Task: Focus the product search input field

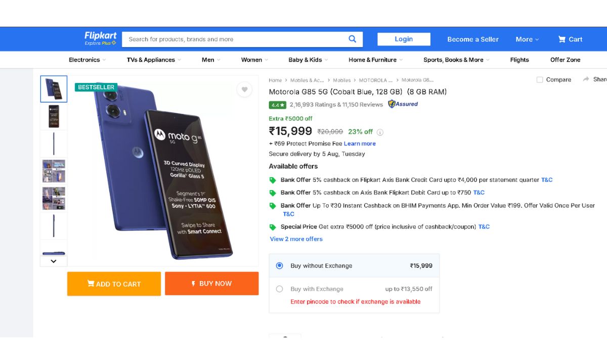Action: click(x=233, y=39)
